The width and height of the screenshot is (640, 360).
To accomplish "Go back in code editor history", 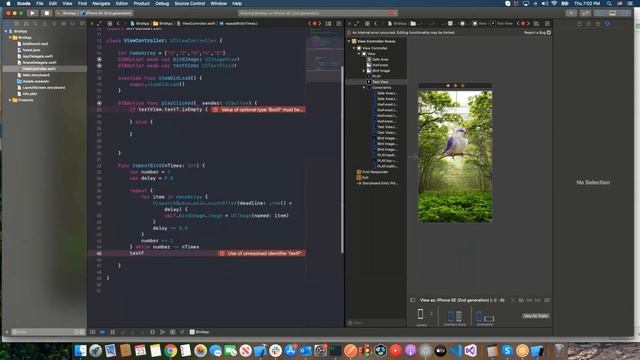I will coord(118,24).
